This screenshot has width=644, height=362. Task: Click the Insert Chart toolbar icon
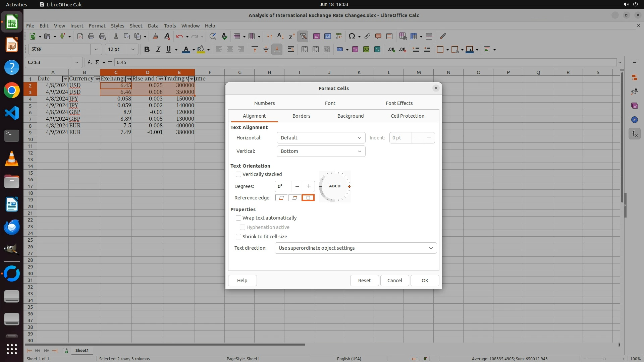tap(327, 36)
